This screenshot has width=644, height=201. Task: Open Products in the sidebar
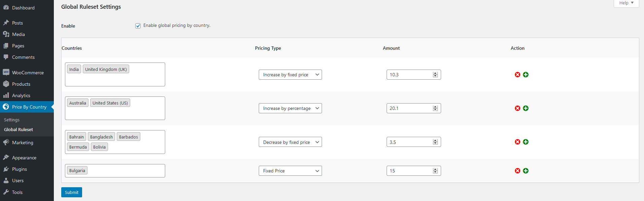click(x=21, y=84)
